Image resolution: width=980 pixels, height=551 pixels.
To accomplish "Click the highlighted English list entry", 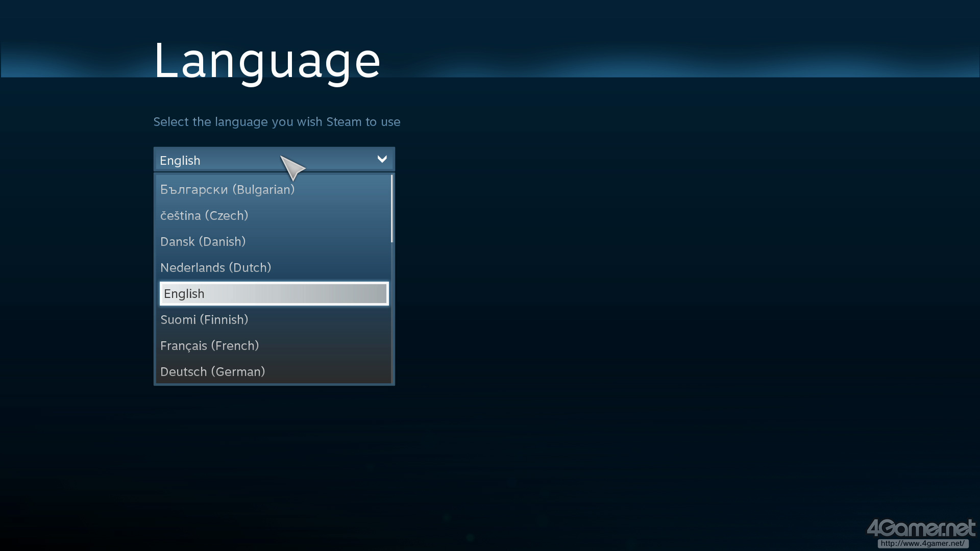I will point(274,293).
